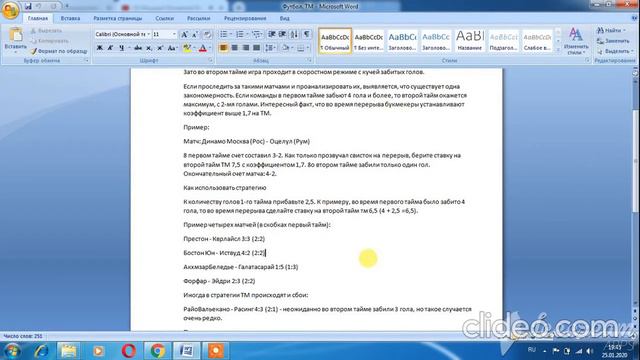The image size is (640, 360).
Task: Copy selection with Копировать
Action: point(49,41)
